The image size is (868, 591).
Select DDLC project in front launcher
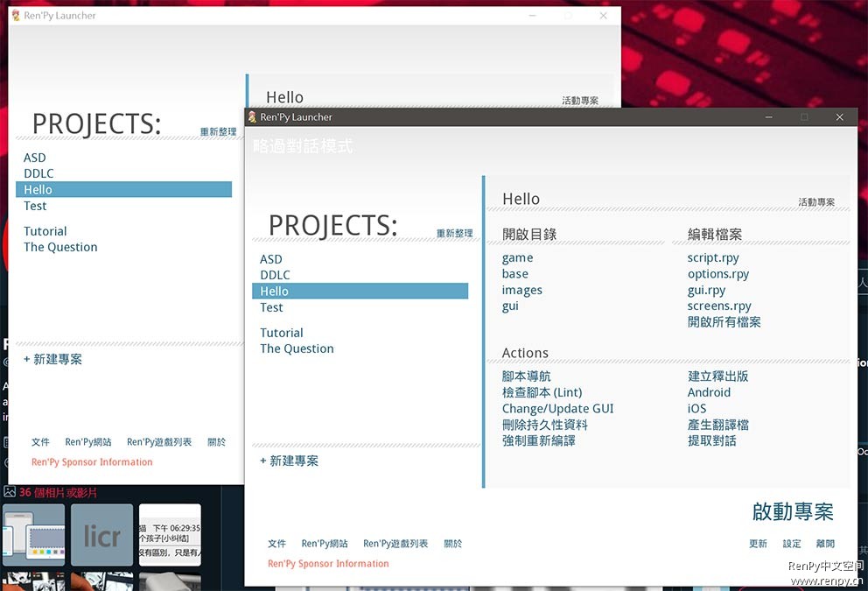point(274,275)
